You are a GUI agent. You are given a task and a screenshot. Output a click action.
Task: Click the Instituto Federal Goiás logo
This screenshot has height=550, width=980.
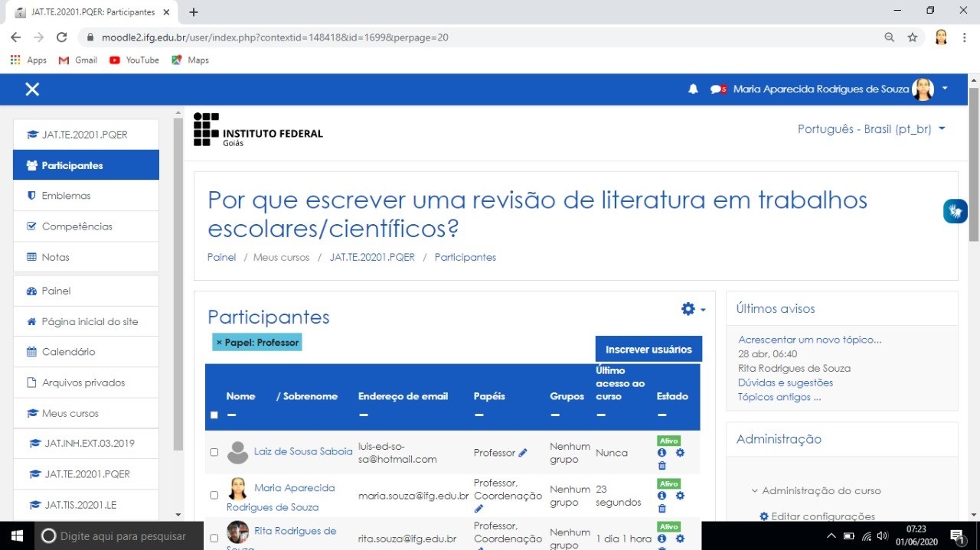click(x=258, y=130)
